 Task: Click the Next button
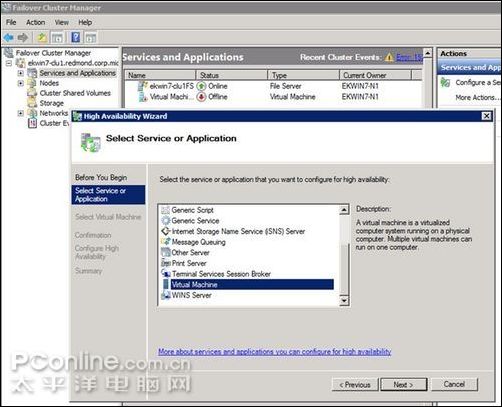pos(404,385)
